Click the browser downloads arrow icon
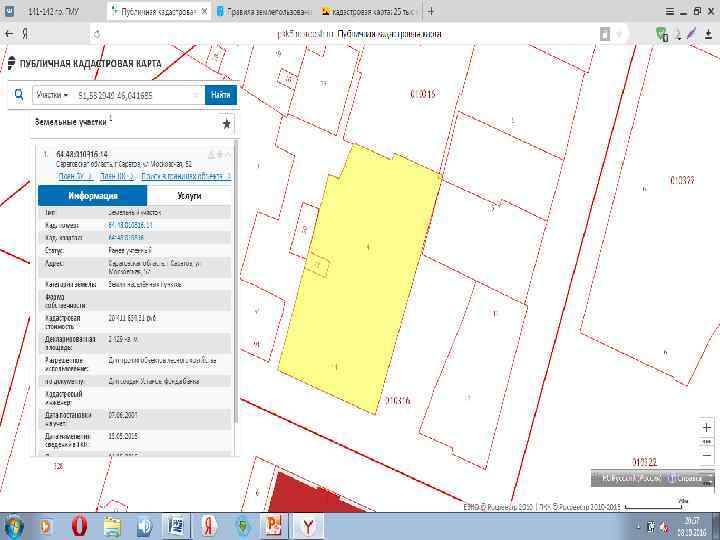 (x=708, y=34)
